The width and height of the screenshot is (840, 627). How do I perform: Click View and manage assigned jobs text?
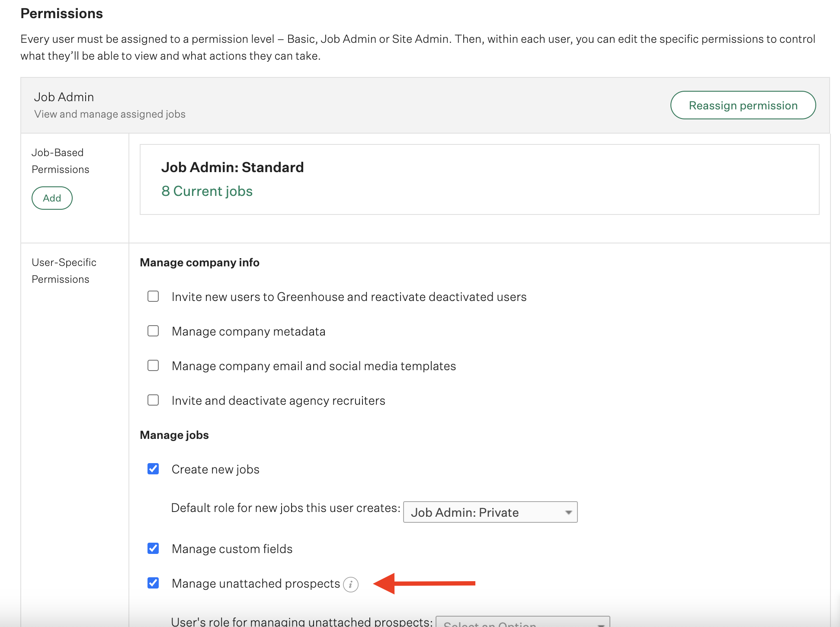tap(110, 114)
